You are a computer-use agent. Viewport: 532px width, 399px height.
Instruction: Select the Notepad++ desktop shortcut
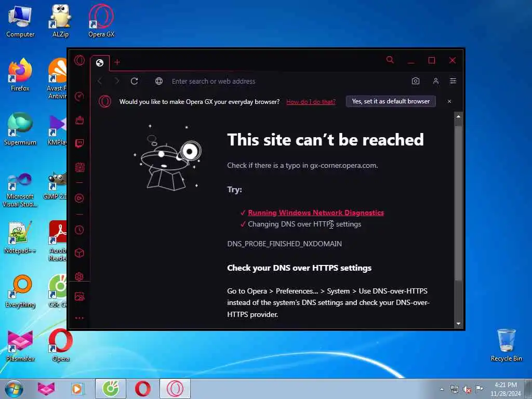[20, 237]
